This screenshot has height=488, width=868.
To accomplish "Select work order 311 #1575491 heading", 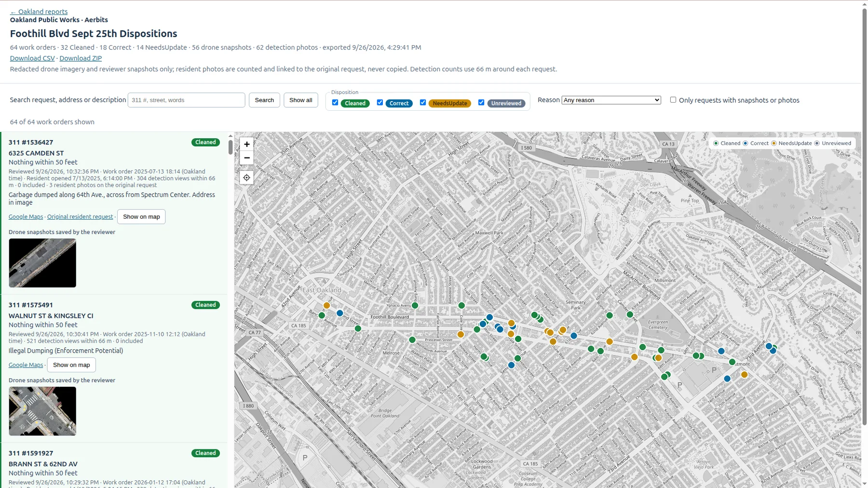I will pyautogui.click(x=31, y=305).
